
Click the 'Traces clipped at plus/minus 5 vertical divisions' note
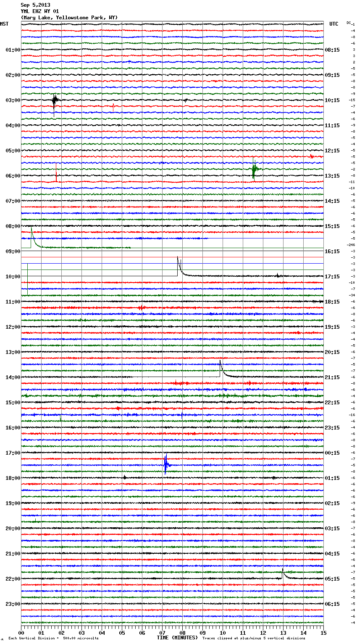(x=254, y=639)
